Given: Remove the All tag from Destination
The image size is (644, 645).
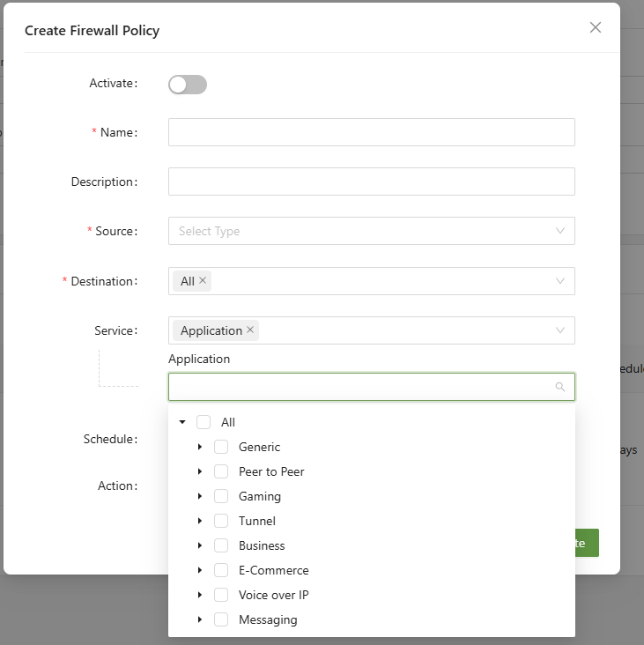Looking at the screenshot, I should coord(203,281).
